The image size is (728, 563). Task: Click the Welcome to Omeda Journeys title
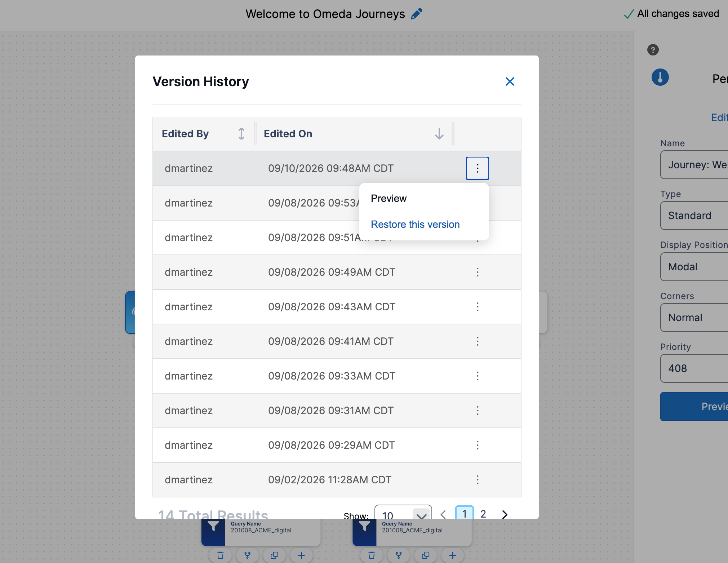pyautogui.click(x=325, y=14)
